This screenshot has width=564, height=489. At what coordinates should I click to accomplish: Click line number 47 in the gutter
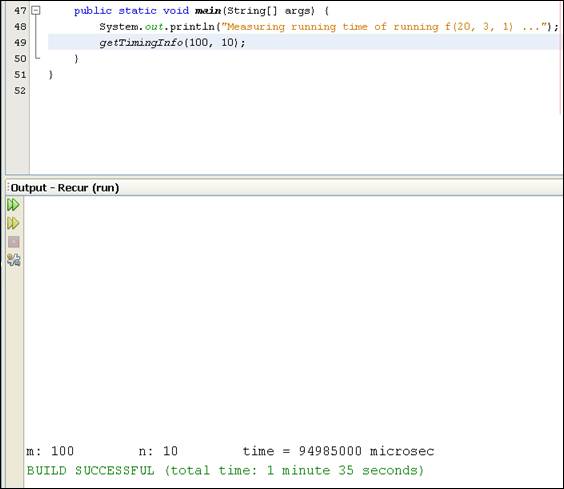tap(20, 11)
